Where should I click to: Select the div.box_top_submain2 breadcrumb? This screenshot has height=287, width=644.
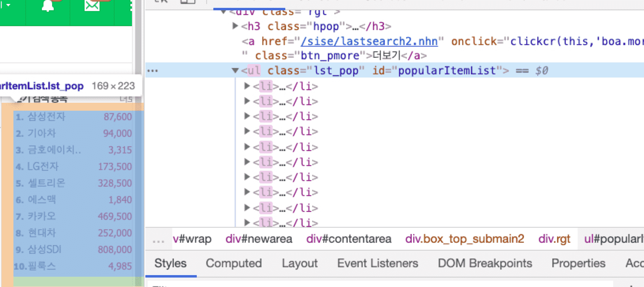point(465,239)
